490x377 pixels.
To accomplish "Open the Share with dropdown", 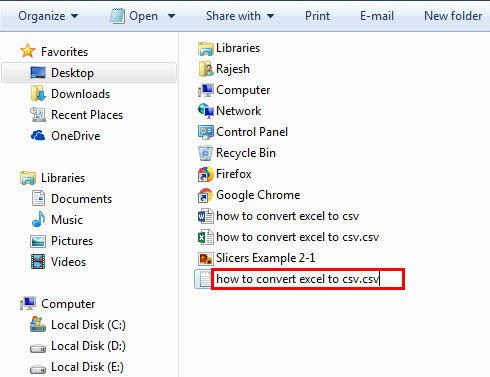I will tap(240, 16).
